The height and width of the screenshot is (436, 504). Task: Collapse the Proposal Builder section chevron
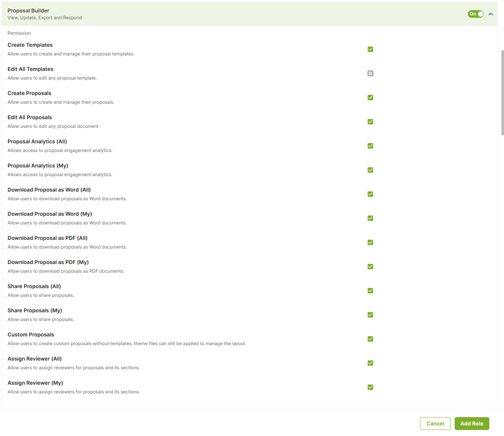pos(490,14)
